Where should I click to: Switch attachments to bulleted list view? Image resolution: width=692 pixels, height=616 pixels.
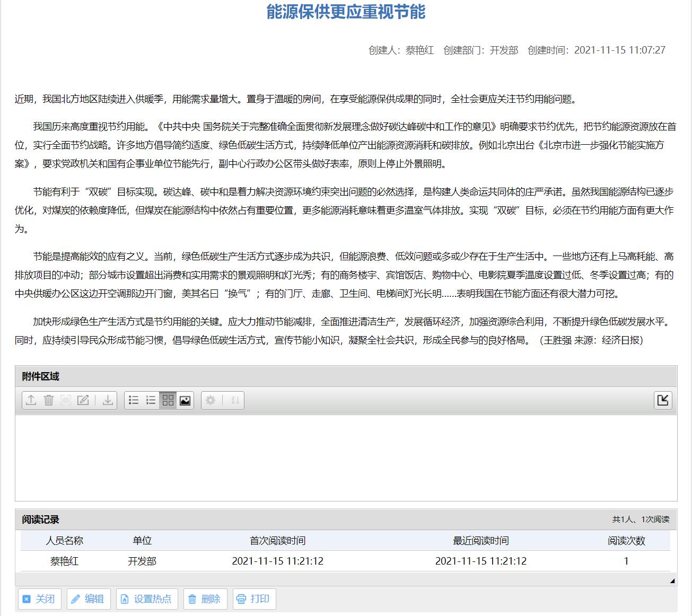click(x=134, y=400)
